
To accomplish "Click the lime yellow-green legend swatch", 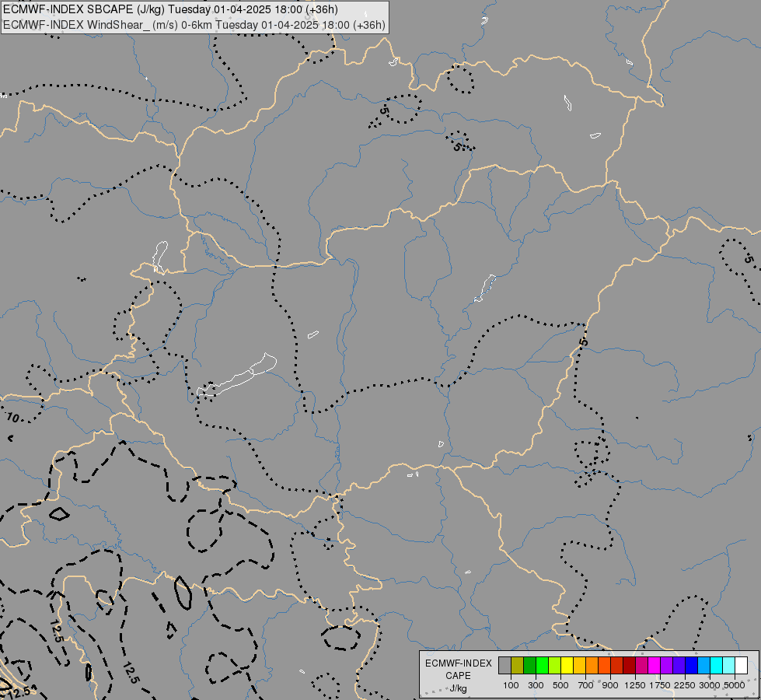I will (554, 666).
